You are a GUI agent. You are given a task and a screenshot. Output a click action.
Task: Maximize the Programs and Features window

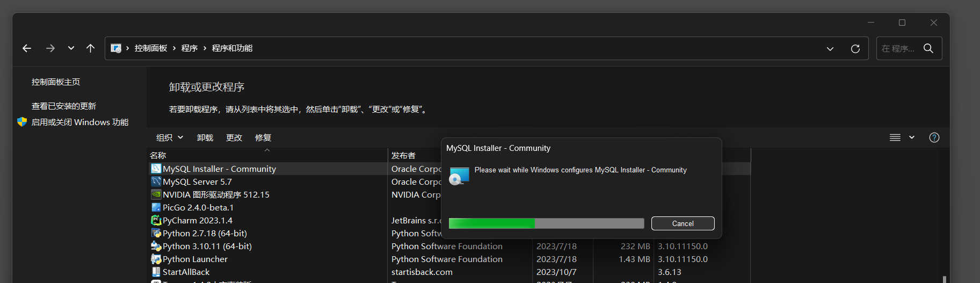tap(902, 23)
